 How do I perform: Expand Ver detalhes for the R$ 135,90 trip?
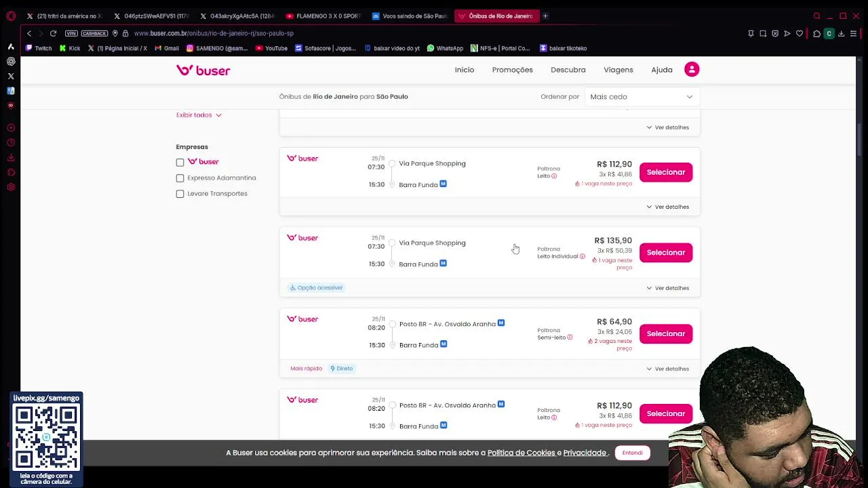click(667, 288)
